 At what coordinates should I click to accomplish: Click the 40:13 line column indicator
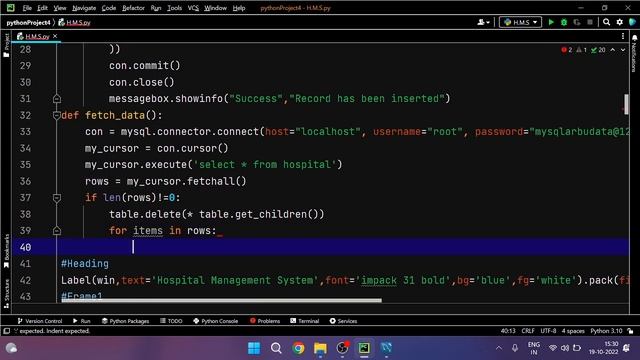(x=508, y=331)
